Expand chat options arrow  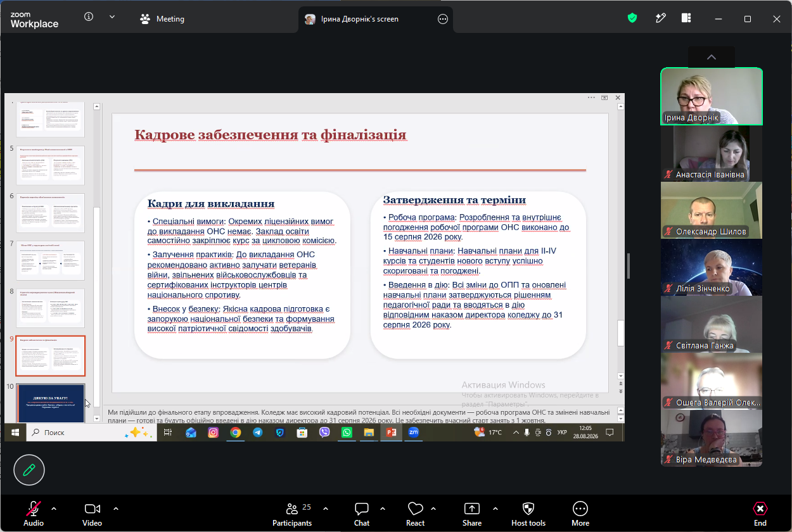point(383,508)
